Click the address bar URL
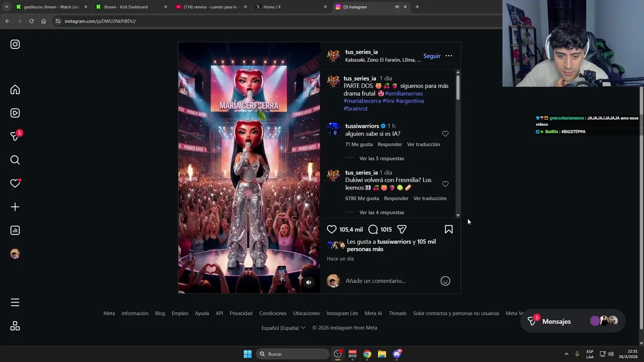 point(100,21)
